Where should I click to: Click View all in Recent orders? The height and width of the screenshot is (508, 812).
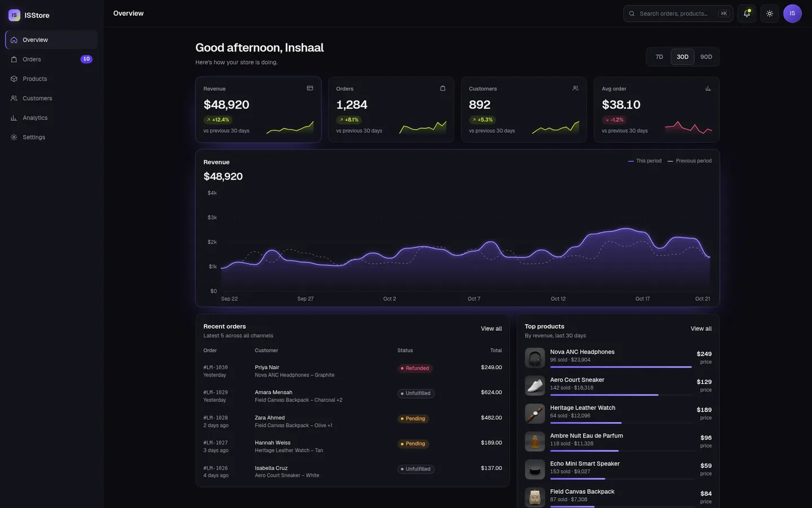491,329
